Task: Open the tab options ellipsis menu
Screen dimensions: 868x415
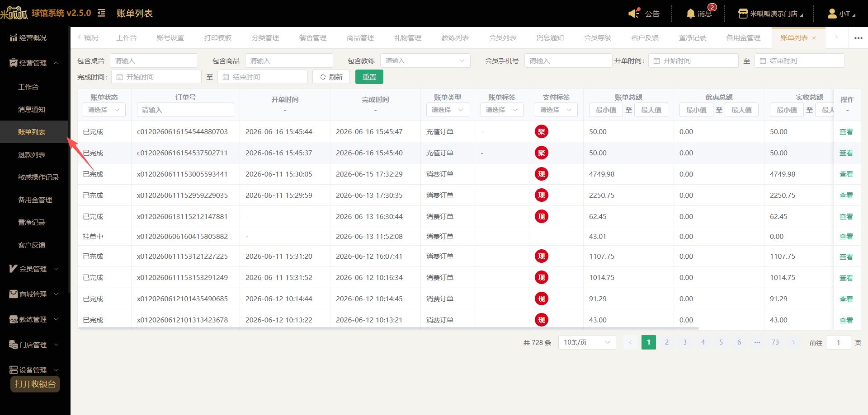Action: click(858, 38)
